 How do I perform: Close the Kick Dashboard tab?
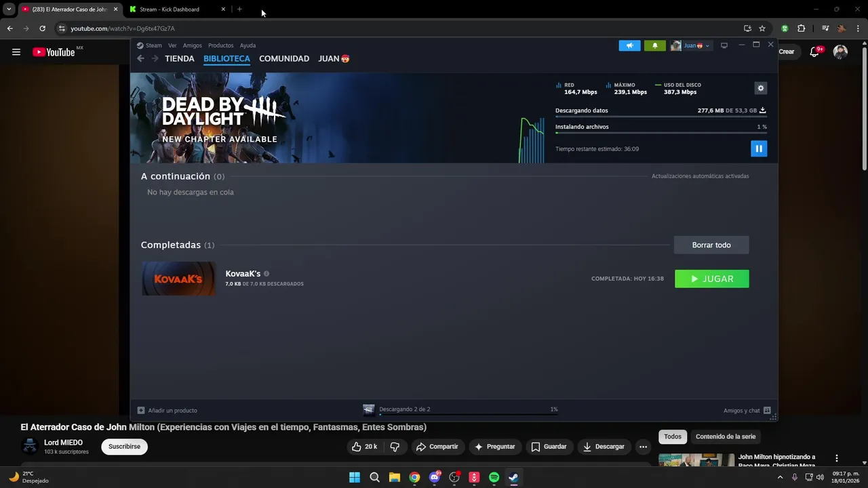click(223, 9)
